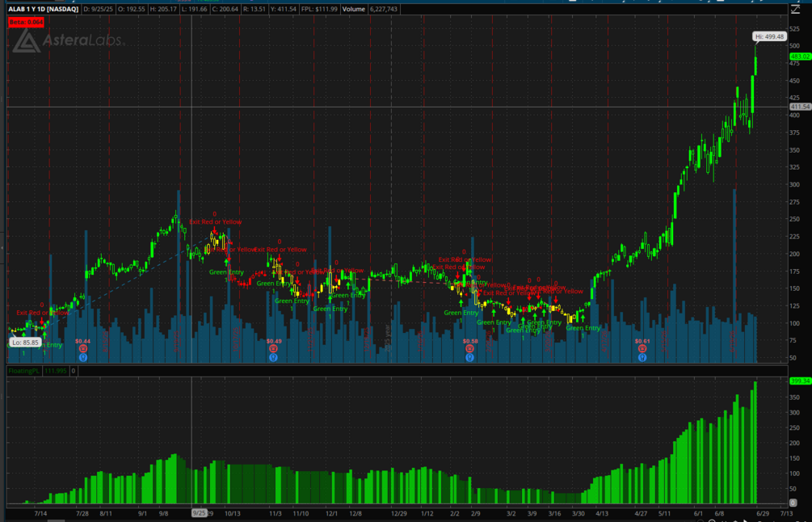Click the 12/29 date on time axis
This screenshot has width=812, height=522.
click(399, 514)
